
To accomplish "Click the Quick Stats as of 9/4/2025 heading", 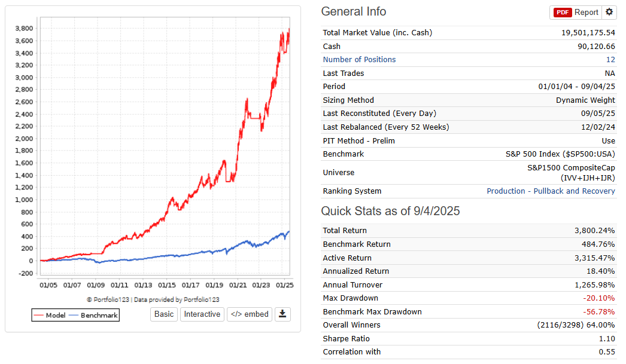I will click(390, 211).
